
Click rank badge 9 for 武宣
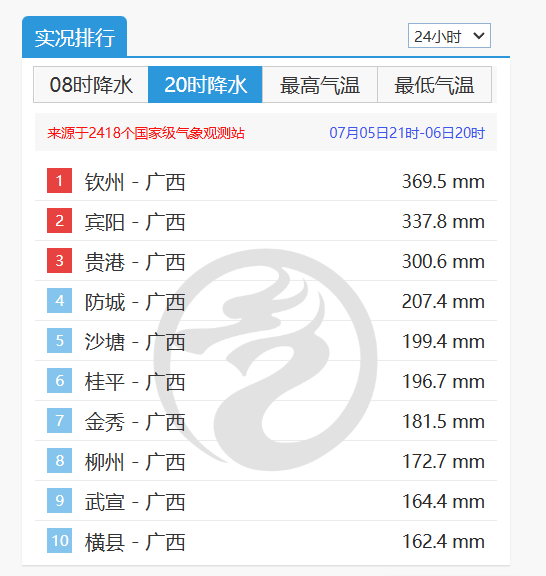click(60, 500)
